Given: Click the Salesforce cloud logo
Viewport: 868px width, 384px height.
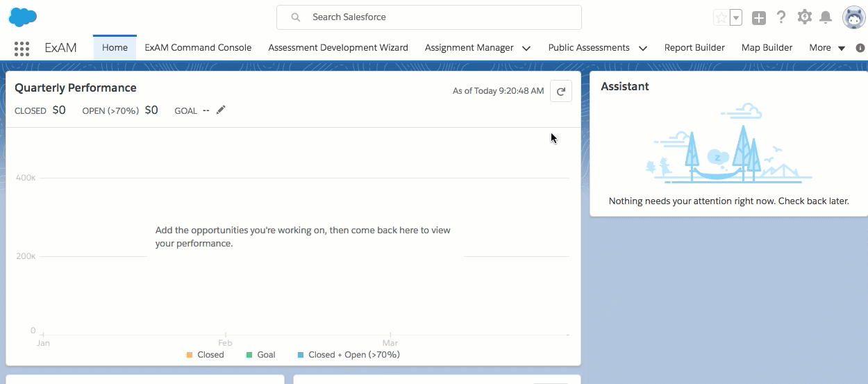Looking at the screenshot, I should (22, 17).
